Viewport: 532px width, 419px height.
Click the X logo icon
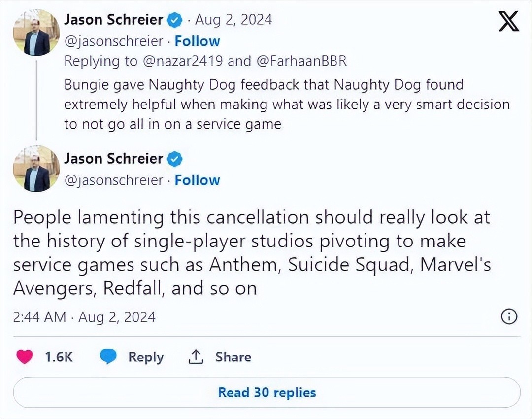point(508,21)
